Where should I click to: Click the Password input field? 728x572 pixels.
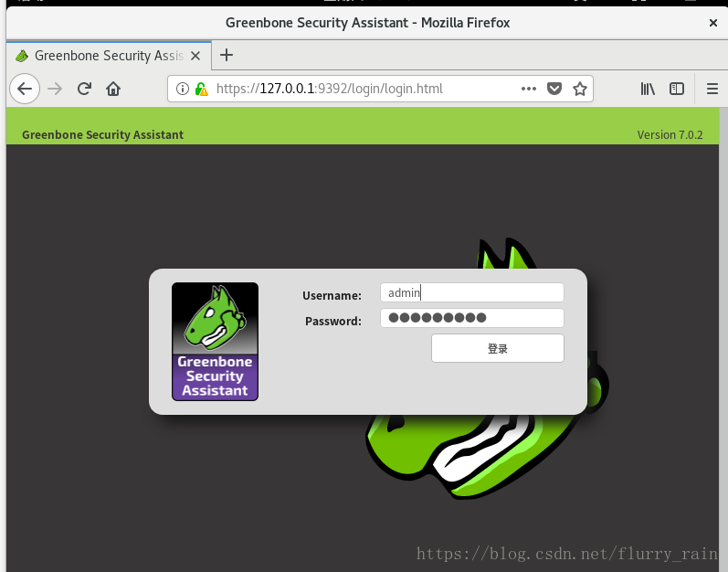point(471,318)
